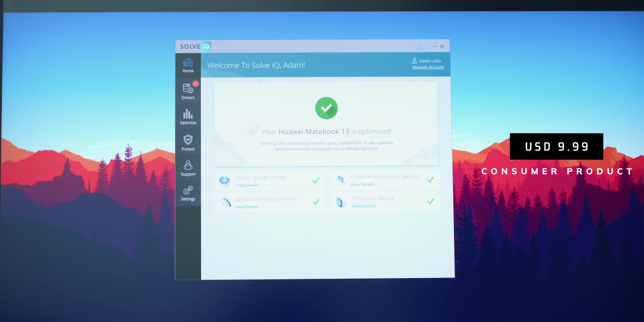The image size is (644, 322).
Task: Click the Driver Update Service checkmark
Action: pyautogui.click(x=316, y=180)
